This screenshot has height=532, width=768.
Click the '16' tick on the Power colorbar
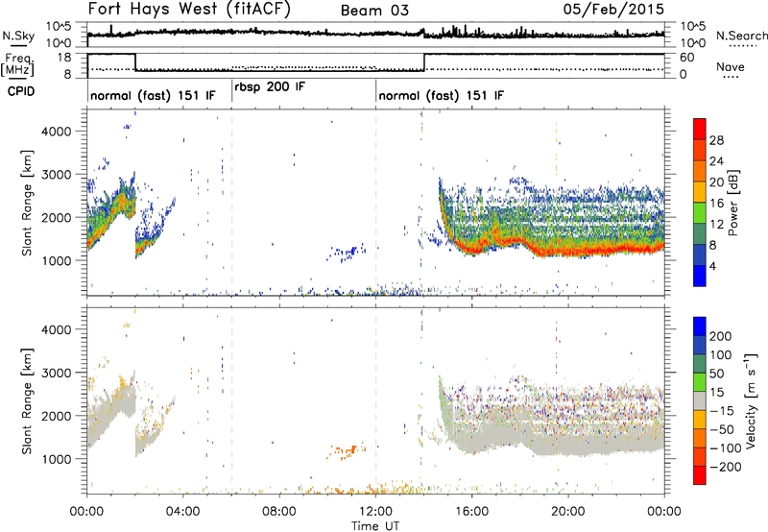tap(716, 204)
